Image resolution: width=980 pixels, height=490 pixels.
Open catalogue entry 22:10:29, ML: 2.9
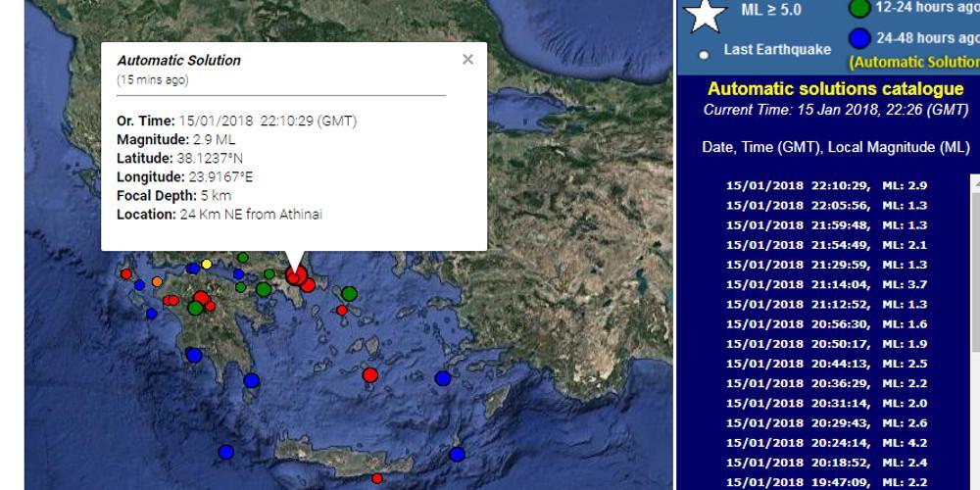click(826, 185)
